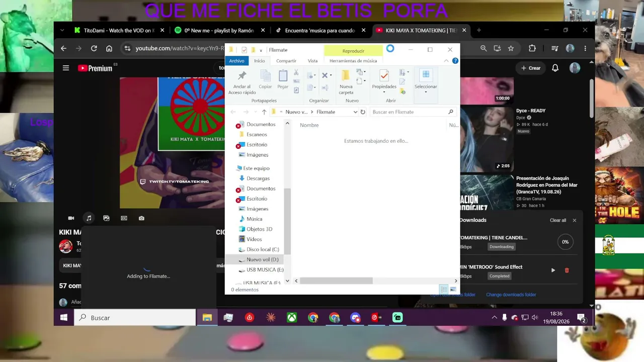Open the Archivo menu in Explorer
This screenshot has width=644, height=362.
[x=236, y=61]
